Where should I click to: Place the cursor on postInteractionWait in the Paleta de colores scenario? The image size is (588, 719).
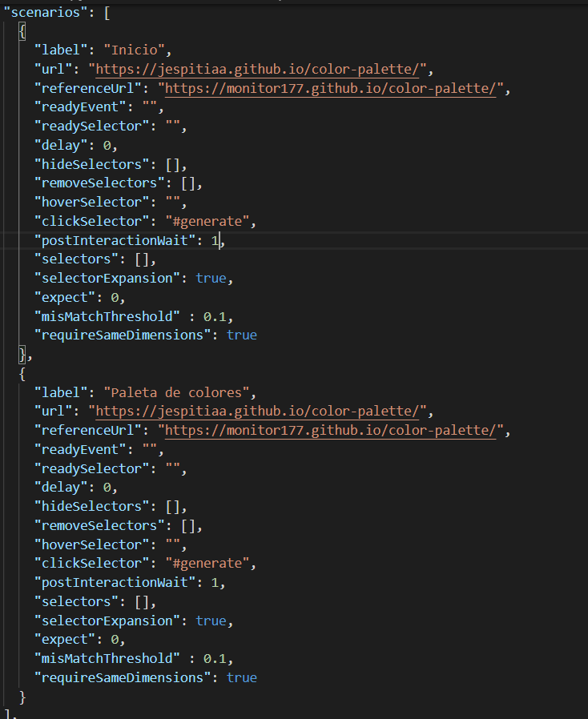[x=115, y=582]
